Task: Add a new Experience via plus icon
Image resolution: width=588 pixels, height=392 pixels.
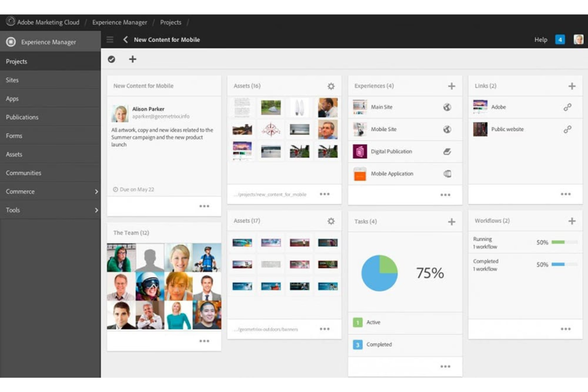Action: [453, 85]
